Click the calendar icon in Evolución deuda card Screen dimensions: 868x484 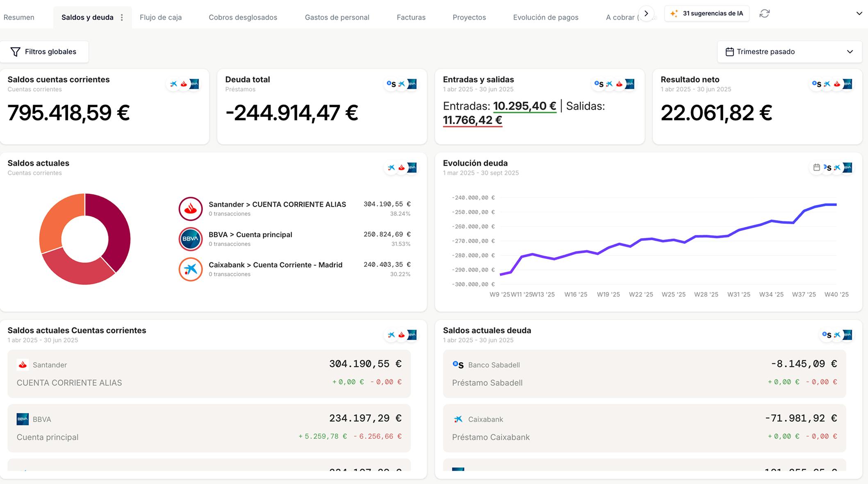(816, 167)
